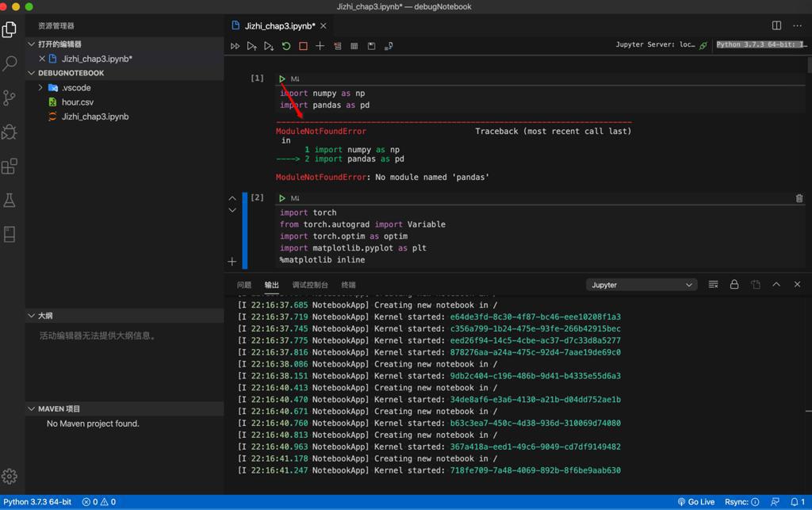
Task: Interrupt the kernel with the stop icon
Action: (x=303, y=47)
